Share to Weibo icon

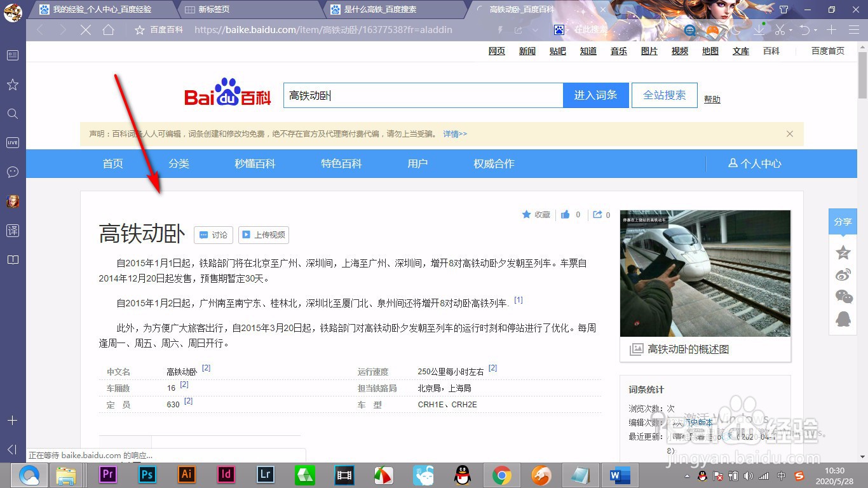tap(843, 274)
